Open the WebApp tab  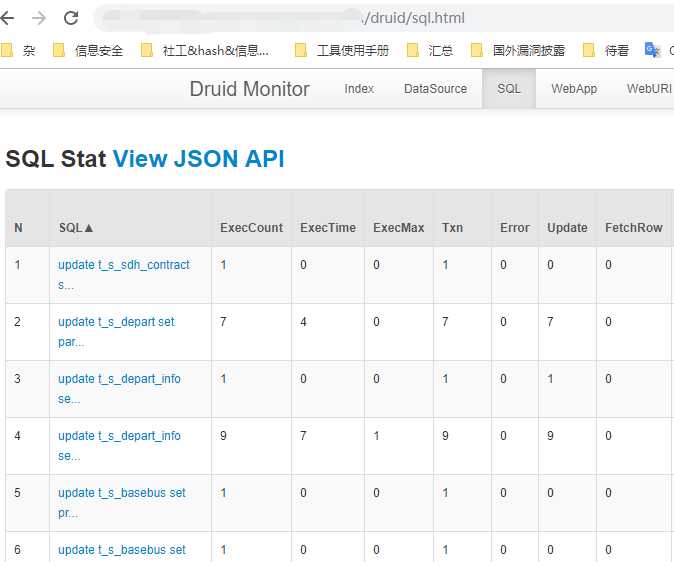point(574,89)
